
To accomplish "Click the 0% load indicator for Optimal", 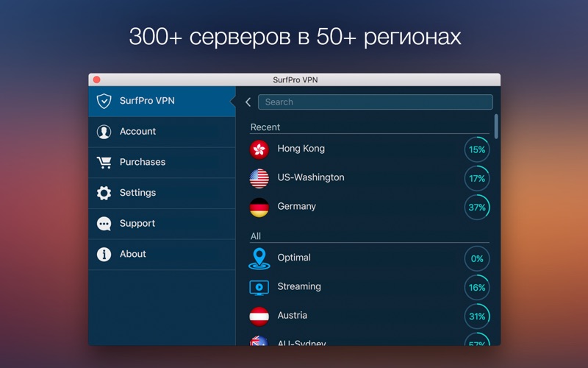I will [477, 258].
